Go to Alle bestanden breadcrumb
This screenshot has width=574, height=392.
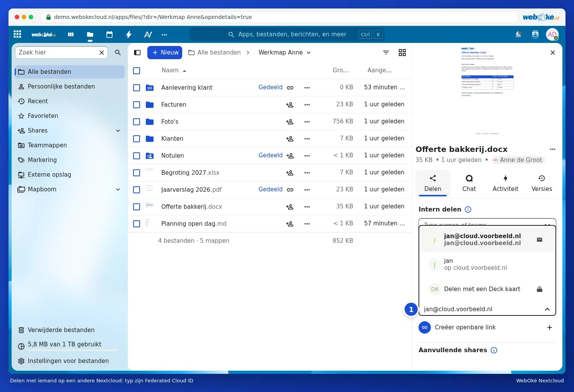214,53
